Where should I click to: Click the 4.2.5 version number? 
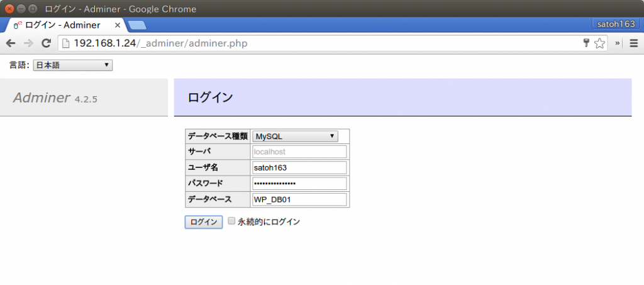[86, 99]
